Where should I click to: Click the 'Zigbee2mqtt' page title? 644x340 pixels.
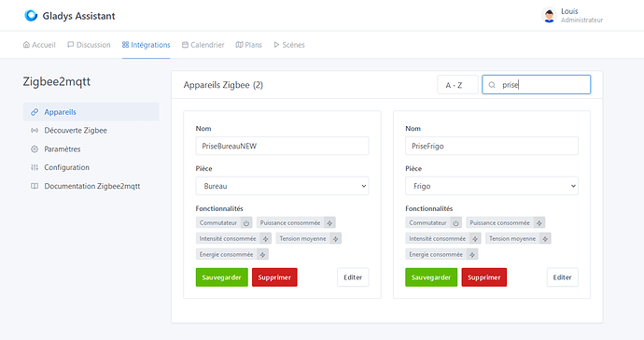(57, 82)
